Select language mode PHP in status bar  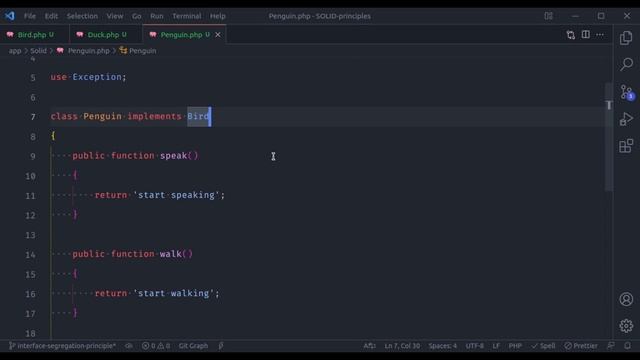click(x=515, y=346)
